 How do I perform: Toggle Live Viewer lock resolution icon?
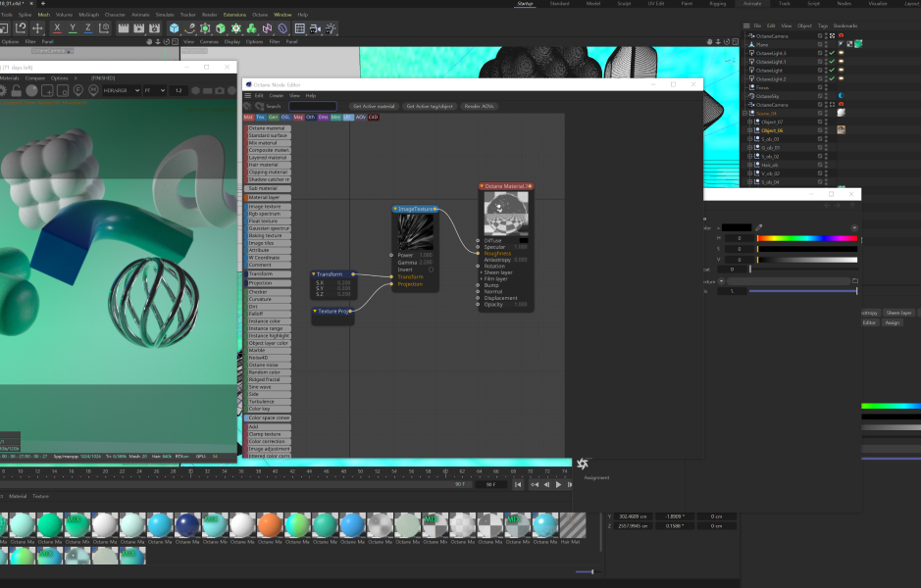(17, 90)
